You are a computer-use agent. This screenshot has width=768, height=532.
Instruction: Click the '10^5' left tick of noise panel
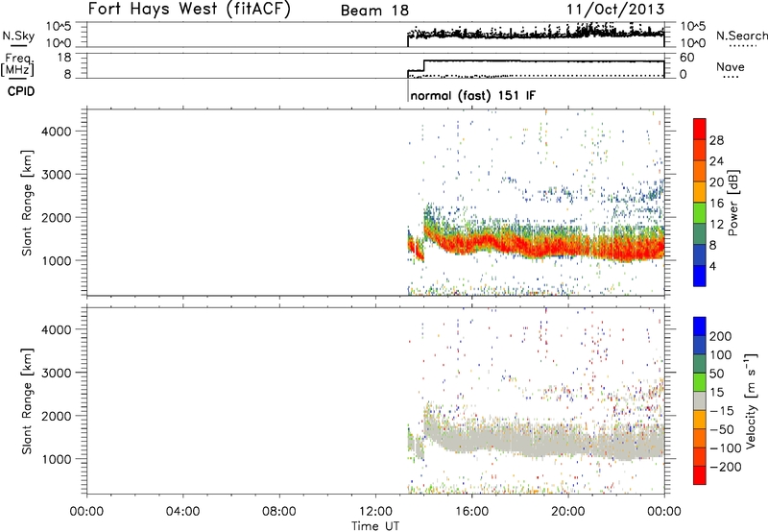(x=59, y=27)
